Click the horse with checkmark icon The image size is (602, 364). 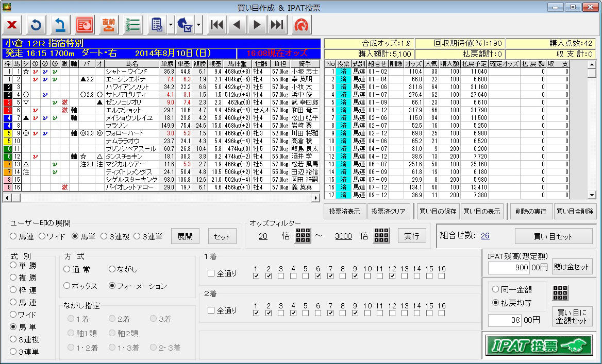click(x=185, y=25)
